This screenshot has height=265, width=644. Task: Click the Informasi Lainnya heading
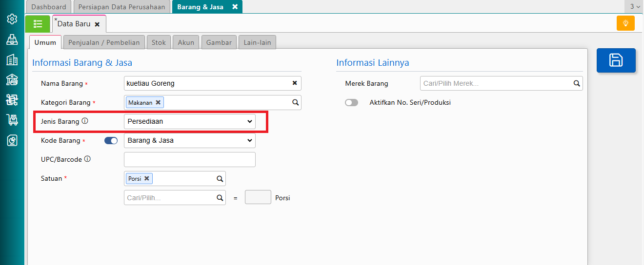(373, 63)
